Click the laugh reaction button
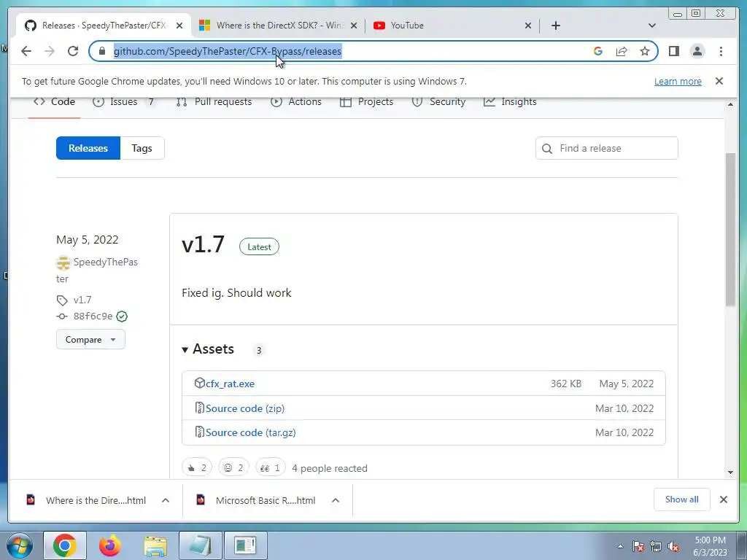747x560 pixels. tap(233, 468)
